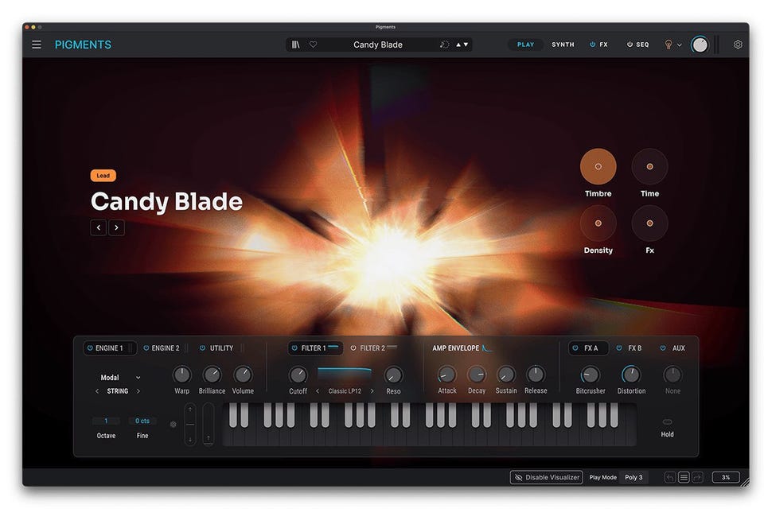Toggle AUX bus power button
This screenshot has width=764, height=532.
pos(663,348)
